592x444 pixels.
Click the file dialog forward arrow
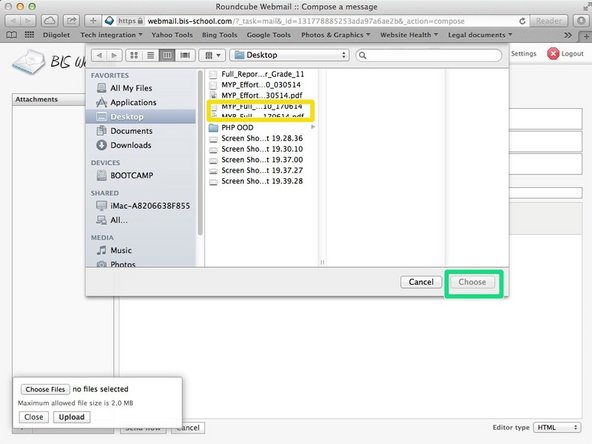(x=114, y=56)
